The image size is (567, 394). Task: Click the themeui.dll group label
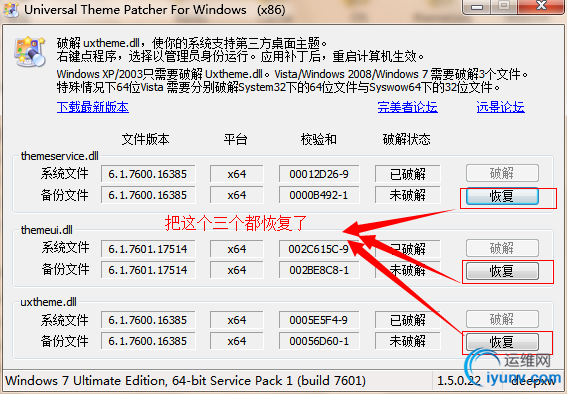pyautogui.click(x=47, y=230)
